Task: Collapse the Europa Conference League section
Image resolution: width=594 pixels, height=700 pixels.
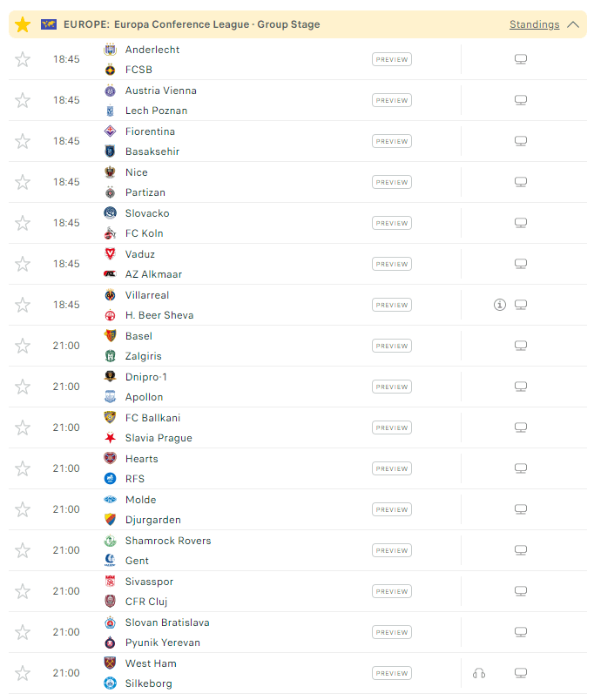Action: pyautogui.click(x=573, y=24)
